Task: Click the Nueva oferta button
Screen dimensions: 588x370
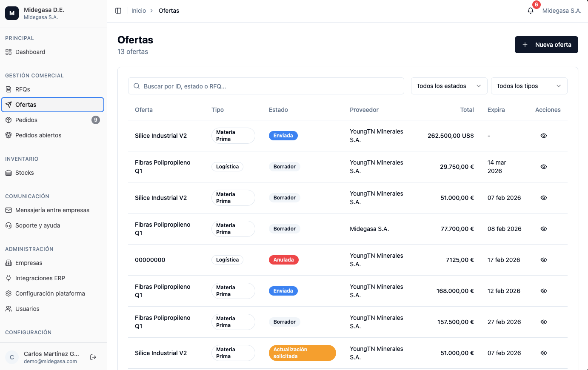Action: pyautogui.click(x=546, y=45)
